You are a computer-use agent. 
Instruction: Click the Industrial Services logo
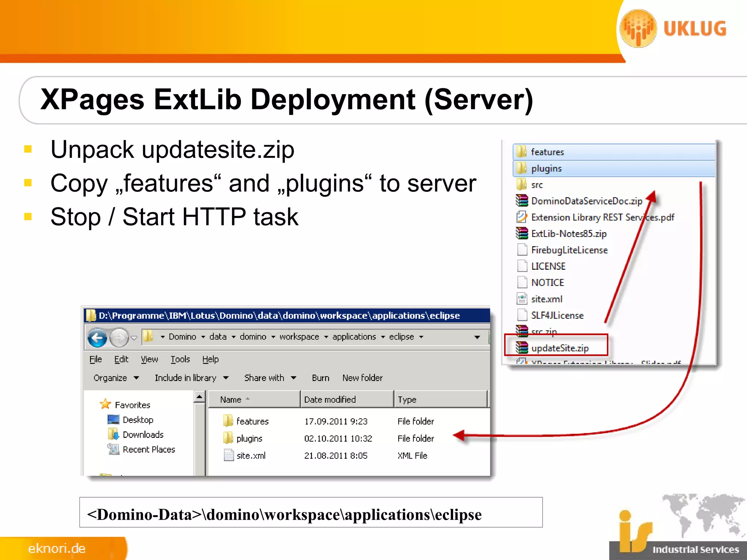click(x=678, y=532)
